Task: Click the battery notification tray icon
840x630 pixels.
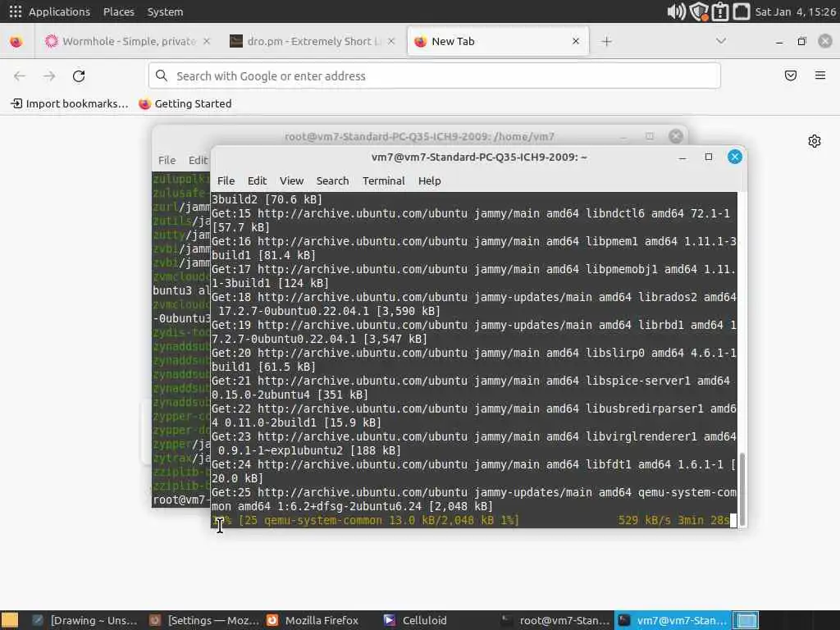Action: (x=720, y=11)
